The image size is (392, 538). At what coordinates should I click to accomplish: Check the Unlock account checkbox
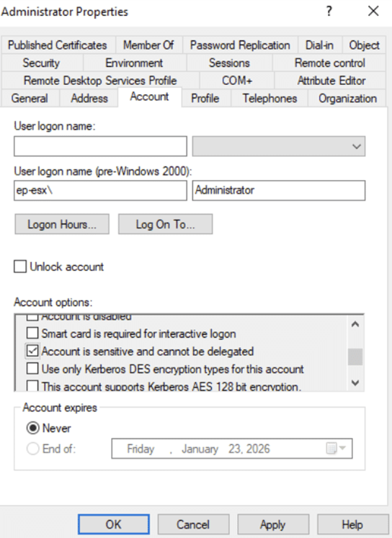tap(20, 266)
